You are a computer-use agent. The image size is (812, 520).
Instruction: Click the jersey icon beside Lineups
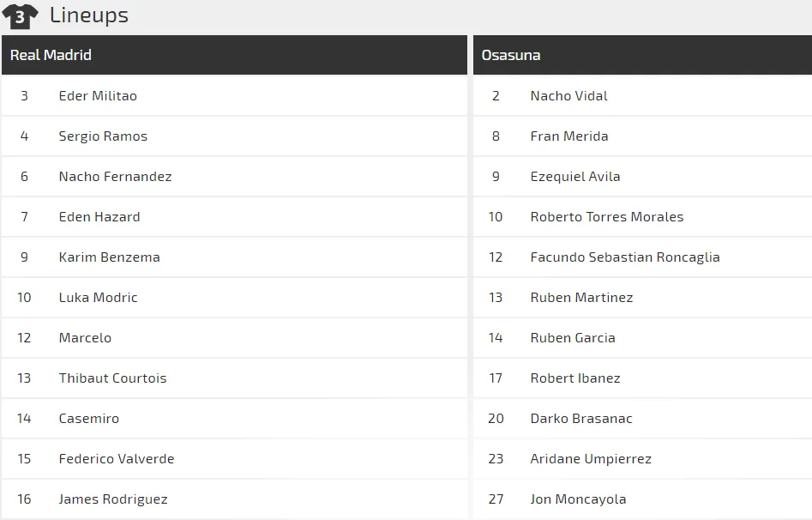coord(20,15)
